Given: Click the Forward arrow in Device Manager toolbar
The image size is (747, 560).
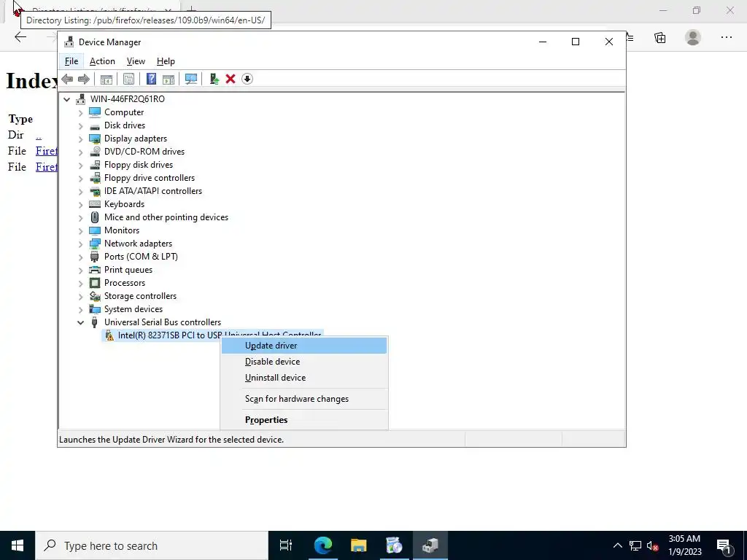Looking at the screenshot, I should click(84, 79).
